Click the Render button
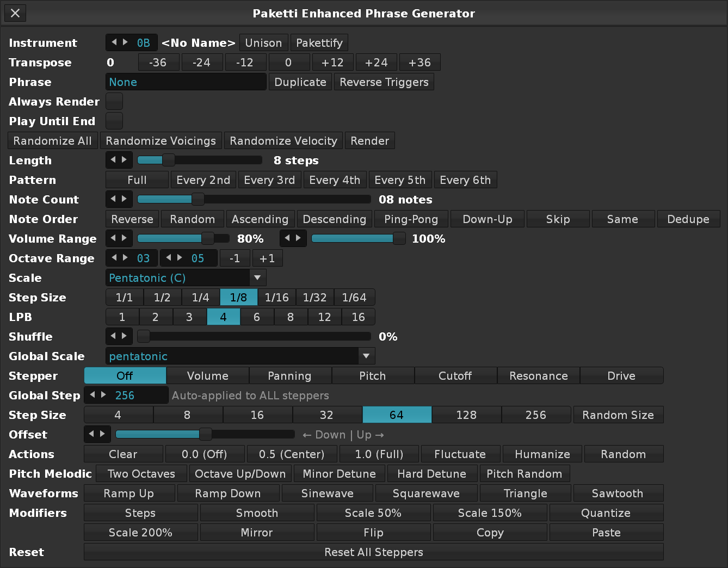The image size is (728, 568). click(370, 141)
